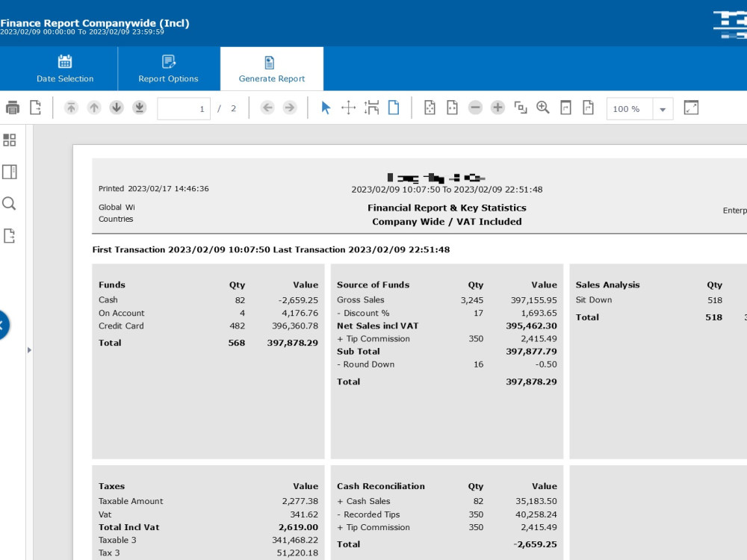Open search panel in sidebar
The width and height of the screenshot is (747, 560).
[x=10, y=204]
